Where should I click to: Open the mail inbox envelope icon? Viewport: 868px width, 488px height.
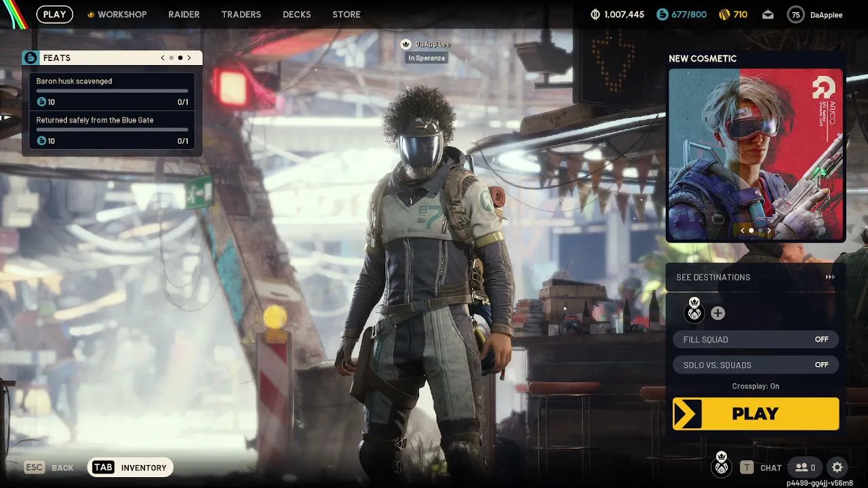[768, 14]
